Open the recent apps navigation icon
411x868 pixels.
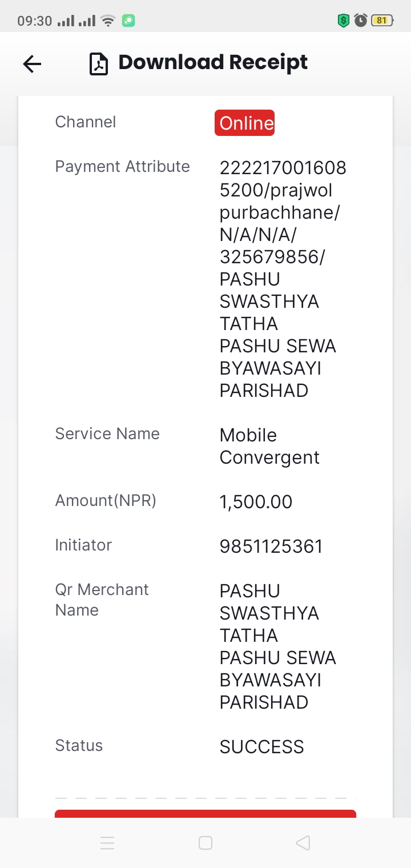point(107,843)
